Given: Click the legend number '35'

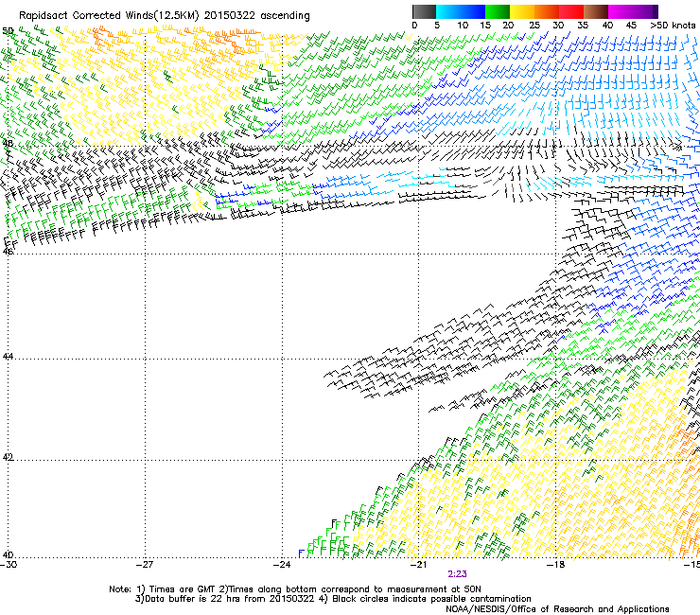Looking at the screenshot, I should pyautogui.click(x=583, y=26).
